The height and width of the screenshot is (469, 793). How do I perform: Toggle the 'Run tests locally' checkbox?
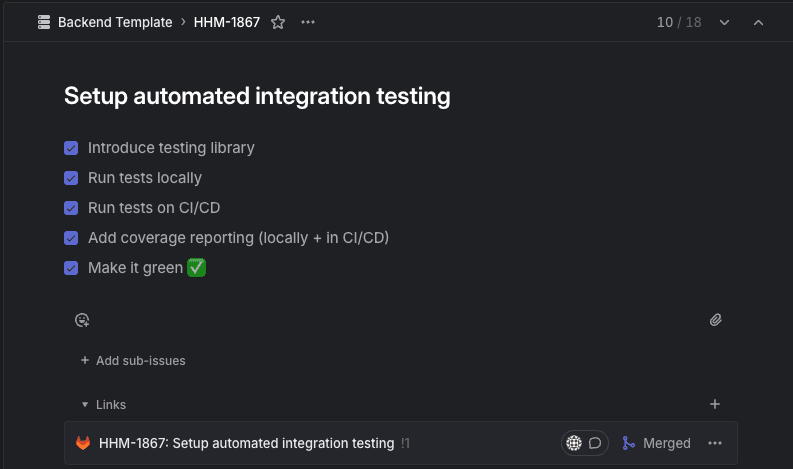(71, 178)
